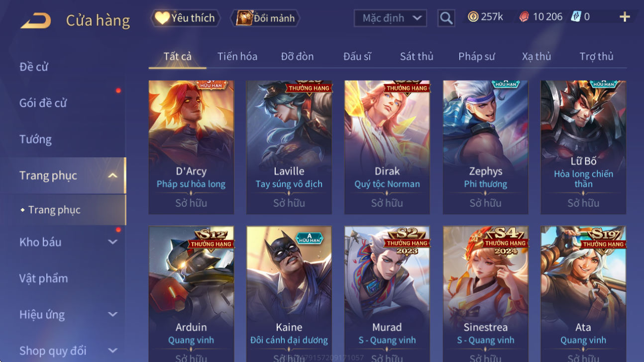Tap the plus icon to add currency

click(625, 17)
